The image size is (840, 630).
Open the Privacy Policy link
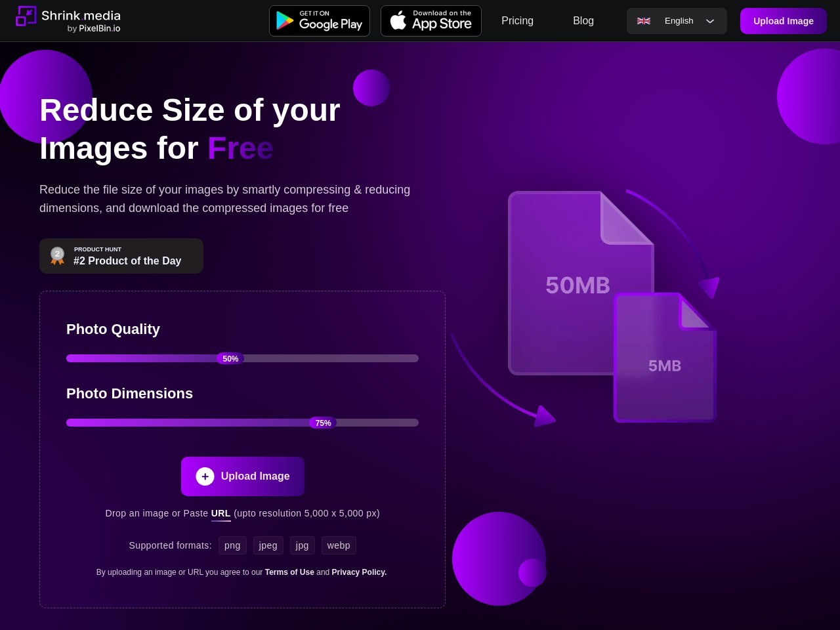(x=359, y=572)
